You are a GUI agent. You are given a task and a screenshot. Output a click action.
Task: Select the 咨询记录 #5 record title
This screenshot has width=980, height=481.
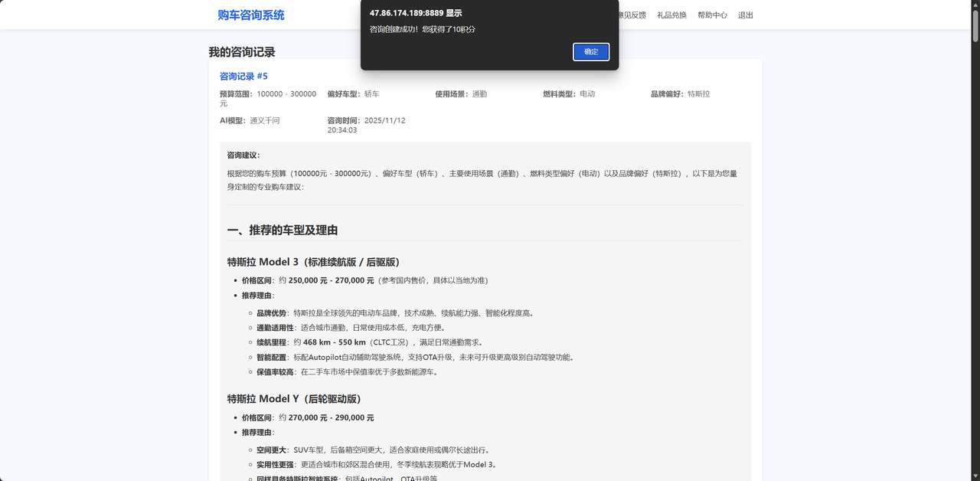click(243, 76)
